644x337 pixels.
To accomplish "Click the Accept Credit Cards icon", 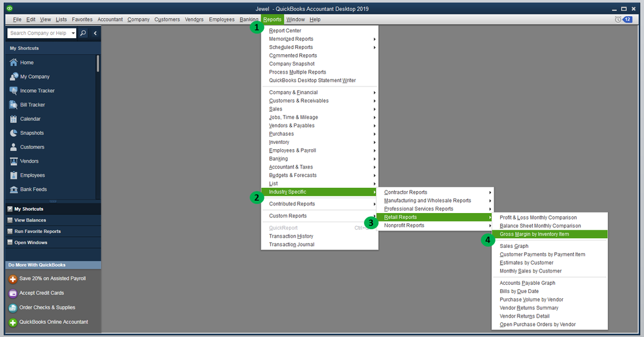I will (x=13, y=294).
